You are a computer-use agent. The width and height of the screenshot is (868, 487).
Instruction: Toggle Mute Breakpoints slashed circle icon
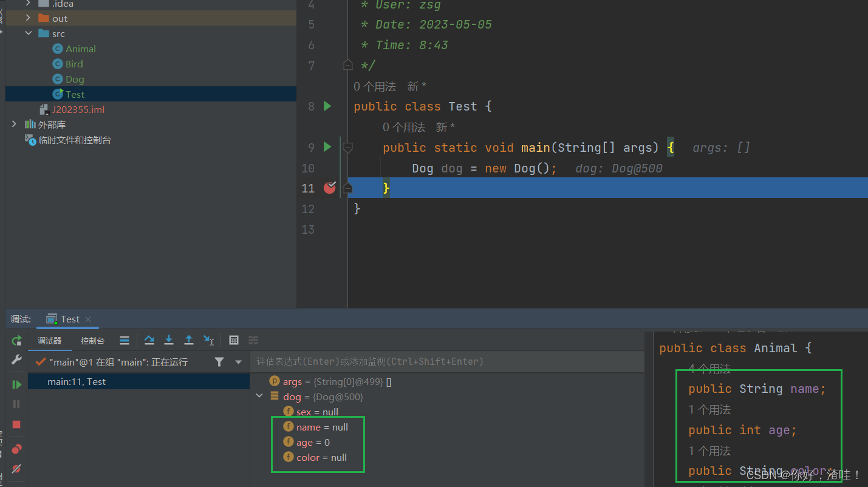[x=17, y=469]
